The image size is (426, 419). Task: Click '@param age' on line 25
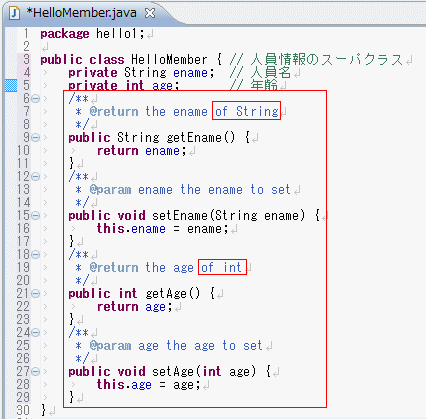124,346
